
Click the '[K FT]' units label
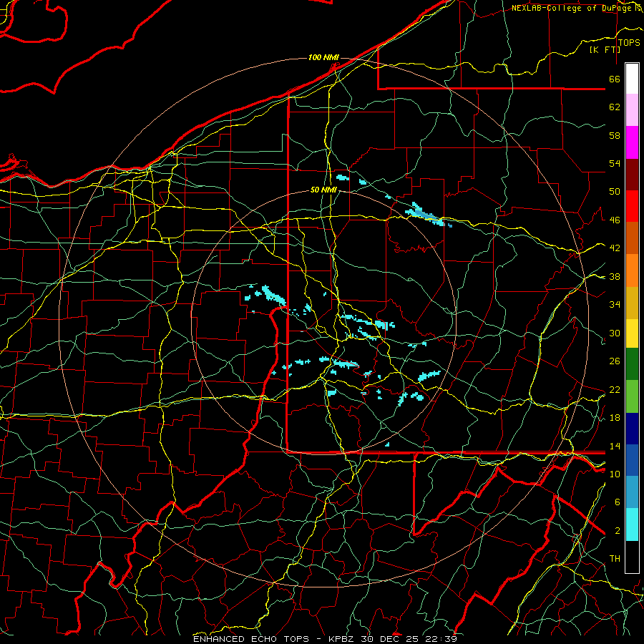point(605,49)
